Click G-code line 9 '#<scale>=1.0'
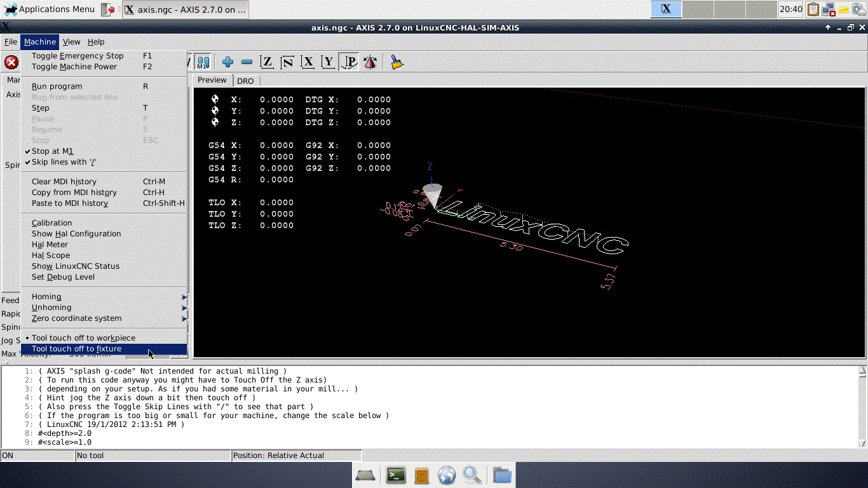868x488 pixels. coord(64,442)
